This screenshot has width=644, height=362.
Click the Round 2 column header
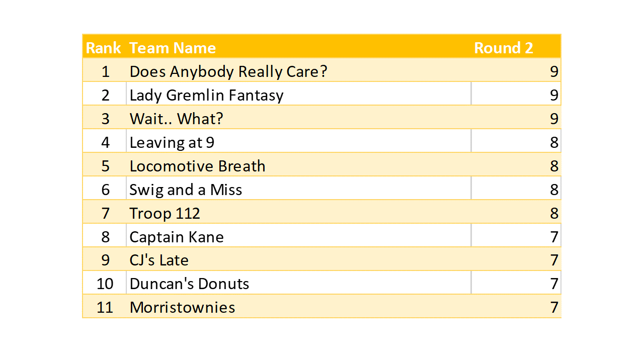503,48
